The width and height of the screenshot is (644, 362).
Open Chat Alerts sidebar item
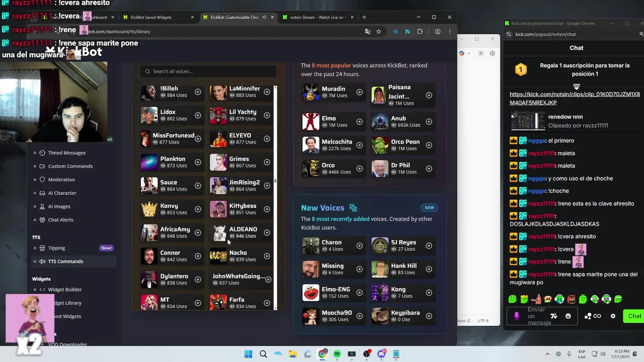pyautogui.click(x=60, y=220)
